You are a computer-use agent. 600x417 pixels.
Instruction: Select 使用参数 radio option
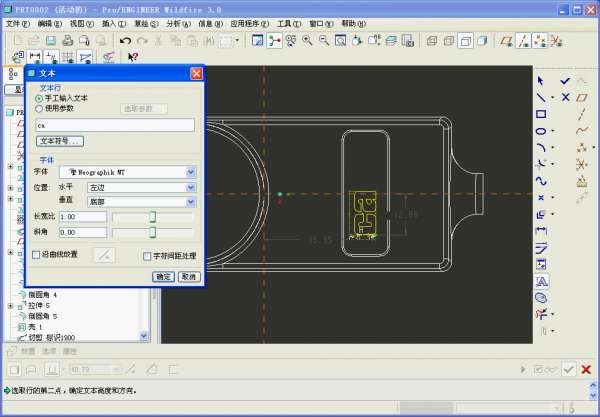point(39,108)
